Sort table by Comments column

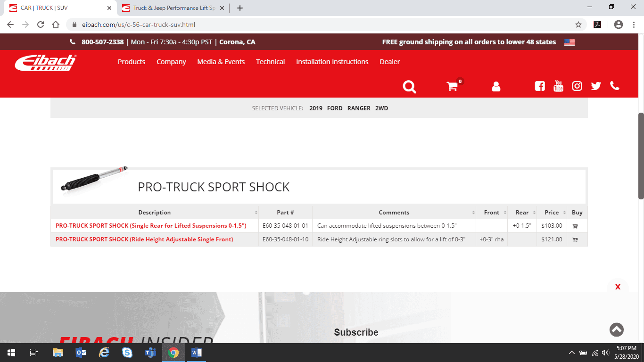pyautogui.click(x=394, y=213)
